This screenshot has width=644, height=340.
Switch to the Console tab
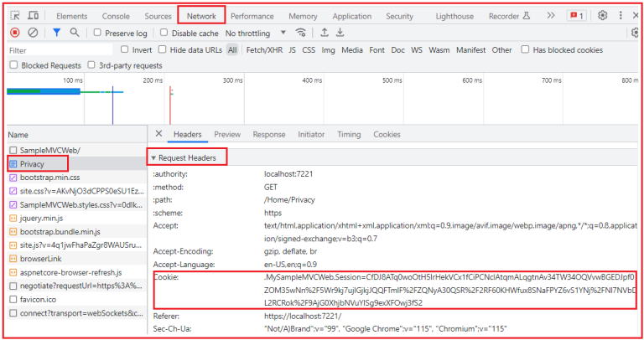116,16
